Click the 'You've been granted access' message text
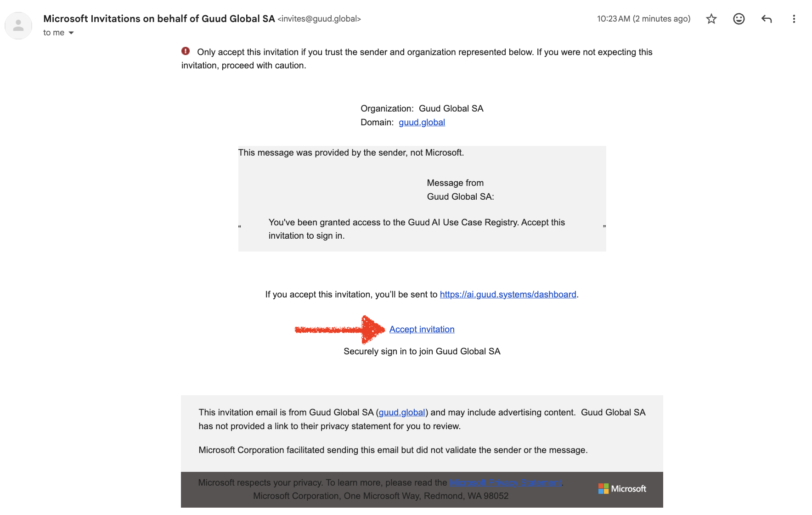 [417, 229]
